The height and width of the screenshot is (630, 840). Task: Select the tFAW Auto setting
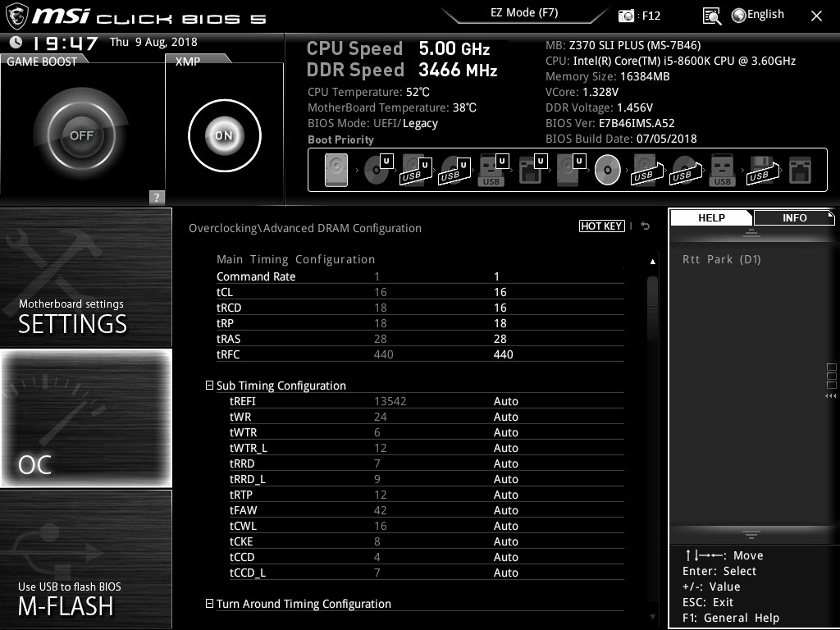[x=505, y=510]
